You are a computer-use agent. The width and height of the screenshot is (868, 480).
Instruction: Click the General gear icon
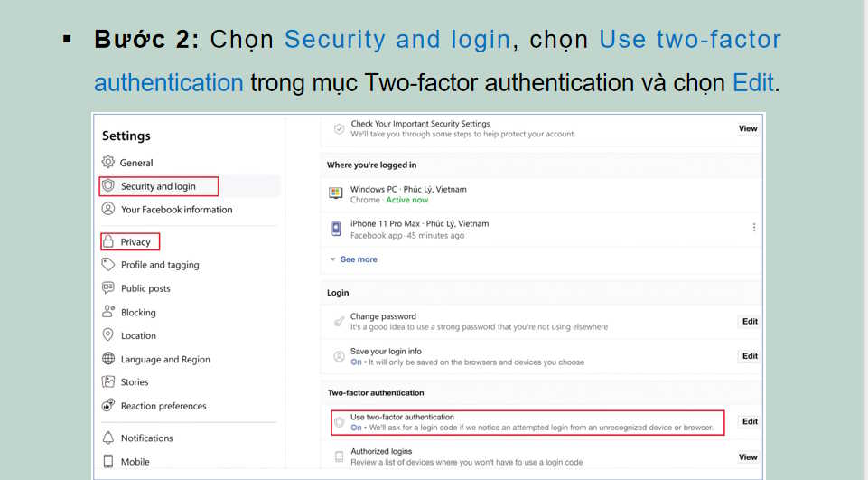coord(108,163)
